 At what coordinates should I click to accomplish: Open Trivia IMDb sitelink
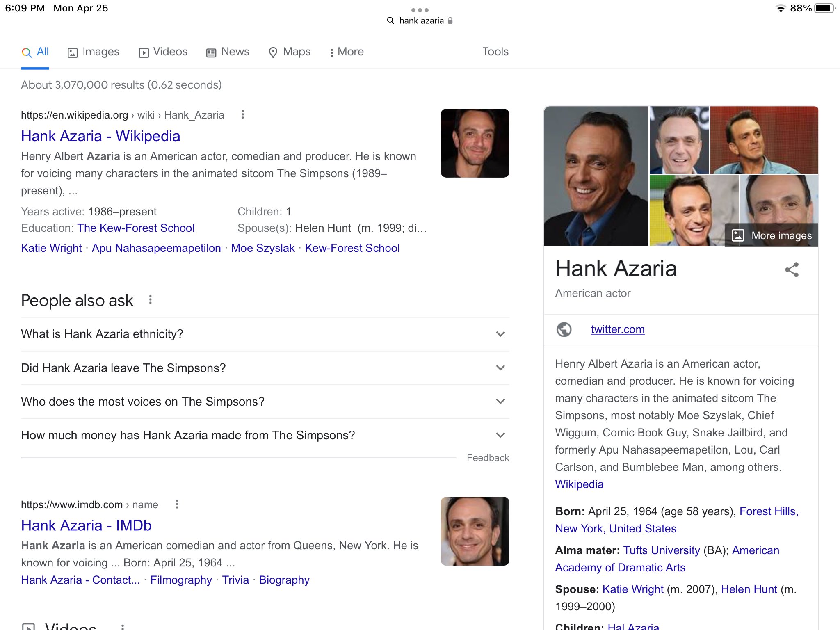pyautogui.click(x=235, y=580)
